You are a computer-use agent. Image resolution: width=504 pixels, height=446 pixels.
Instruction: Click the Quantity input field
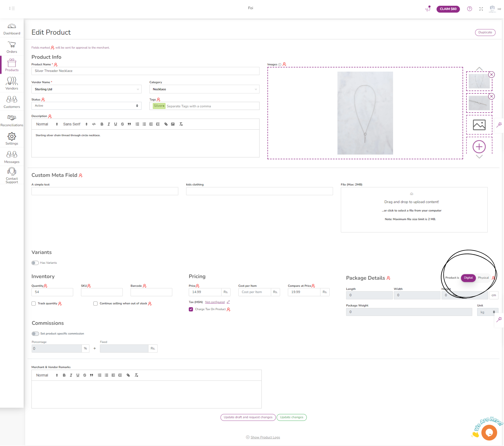click(x=52, y=292)
